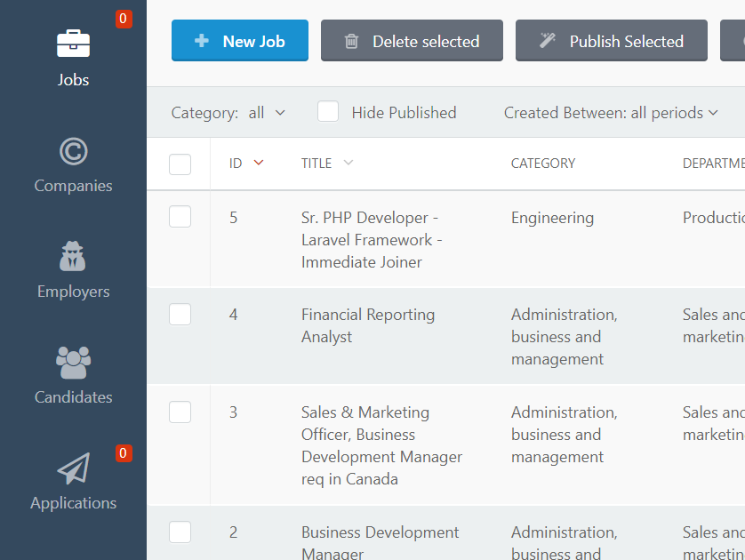Sort by the TITLE column chevron

point(348,163)
